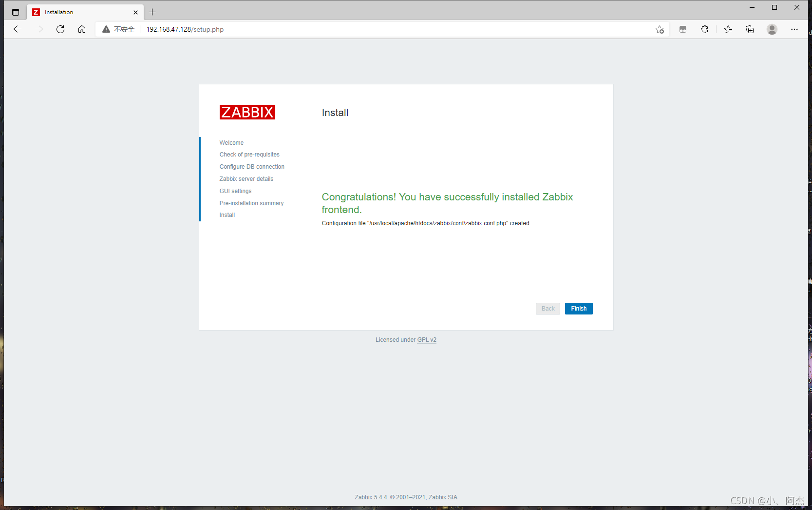The width and height of the screenshot is (812, 510).
Task: Minimize the browser window
Action: [752, 7]
